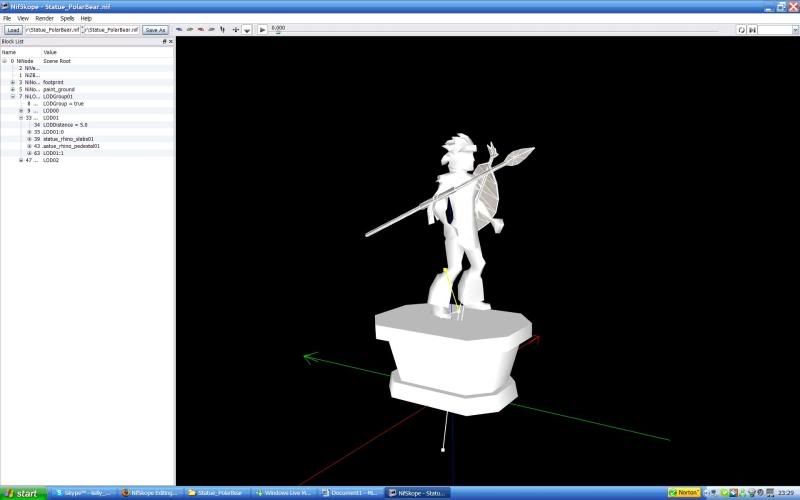
Task: Click the Save As button
Action: pos(155,30)
